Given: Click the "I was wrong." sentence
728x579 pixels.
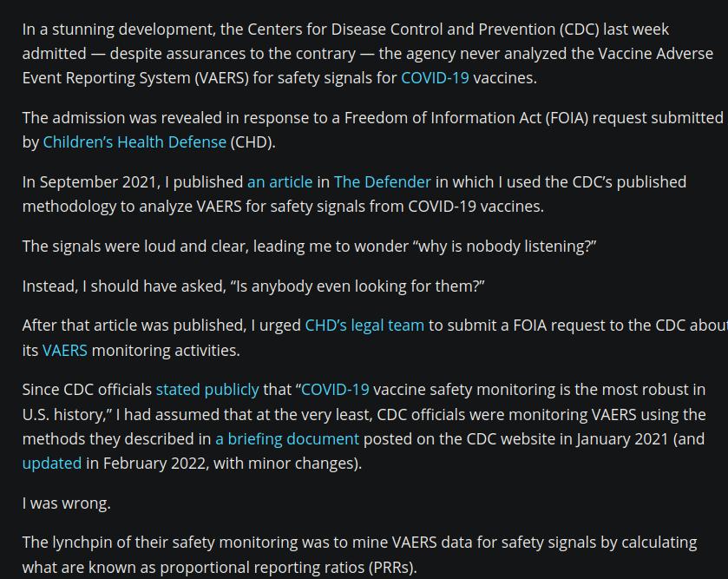Looking at the screenshot, I should point(67,503).
